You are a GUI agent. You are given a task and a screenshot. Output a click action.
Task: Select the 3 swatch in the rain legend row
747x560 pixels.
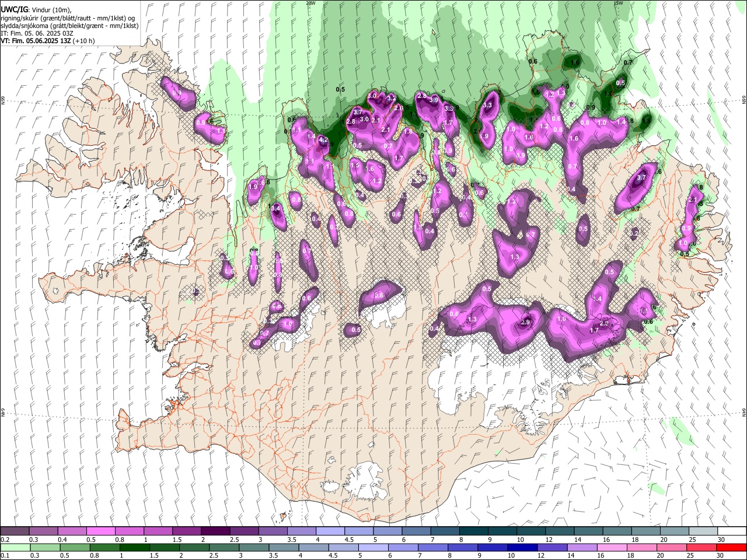pos(254,548)
